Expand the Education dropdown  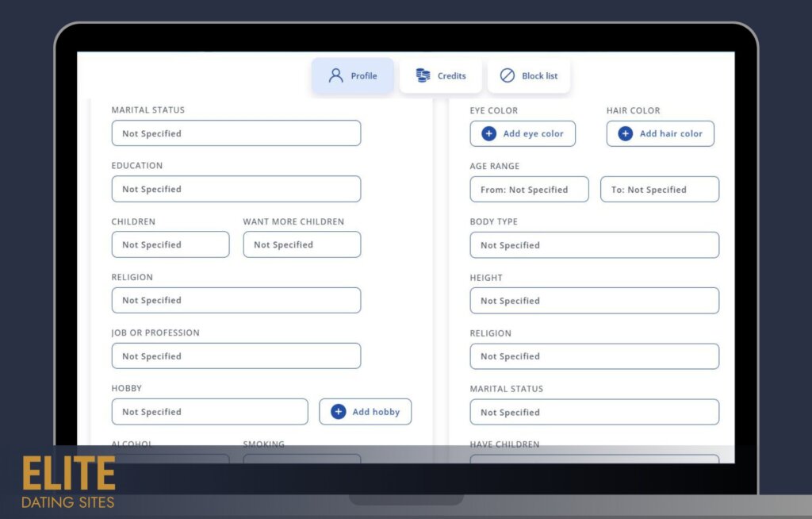click(236, 189)
